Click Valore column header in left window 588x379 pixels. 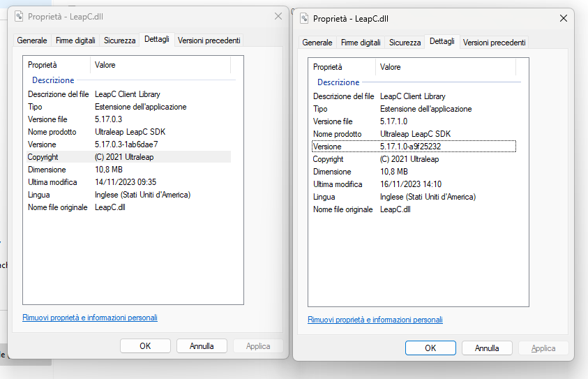[x=160, y=65]
